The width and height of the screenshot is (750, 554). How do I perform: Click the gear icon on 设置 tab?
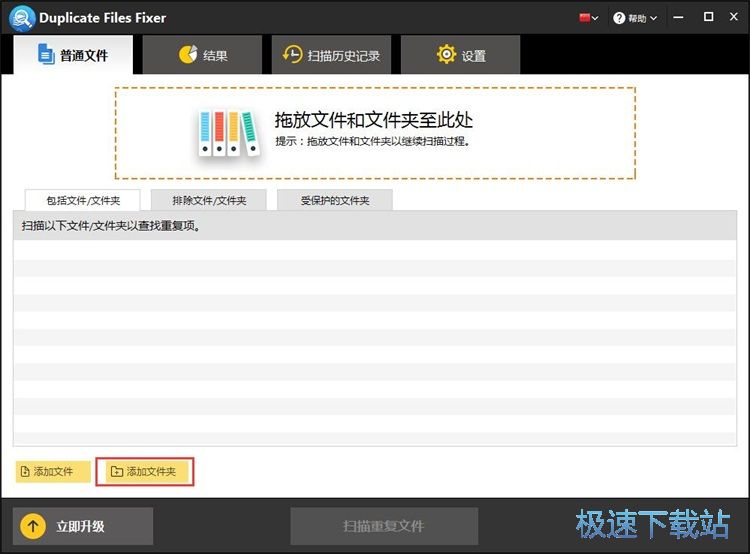pyautogui.click(x=446, y=55)
